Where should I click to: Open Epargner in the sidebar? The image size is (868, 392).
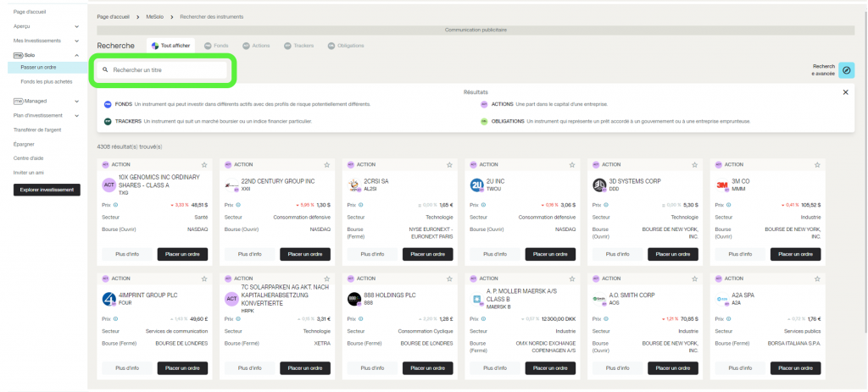24,144
